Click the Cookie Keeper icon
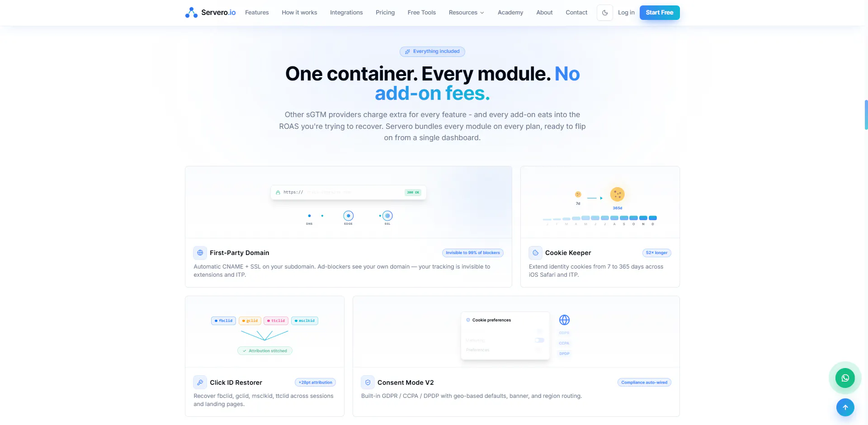 coord(536,253)
